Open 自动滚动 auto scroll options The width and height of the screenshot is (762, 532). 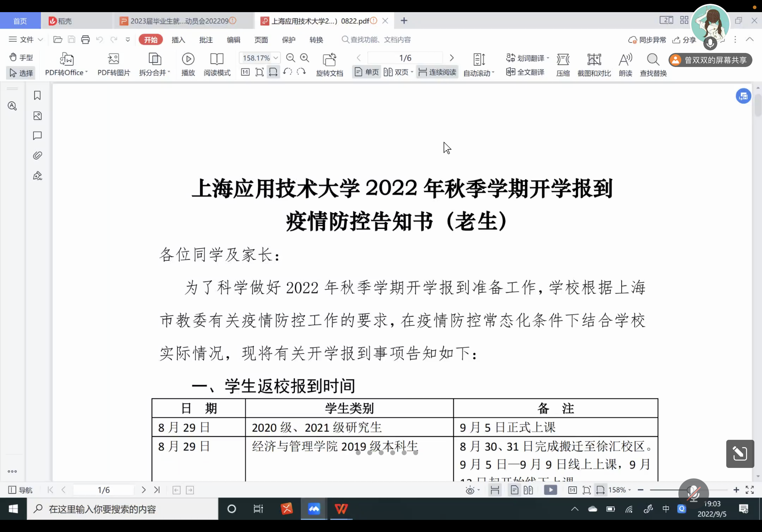479,65
